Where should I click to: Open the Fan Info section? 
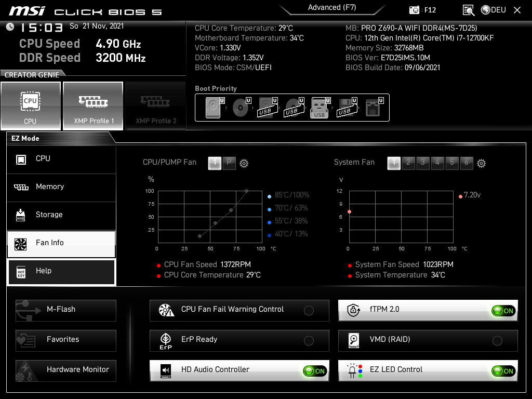(61, 243)
